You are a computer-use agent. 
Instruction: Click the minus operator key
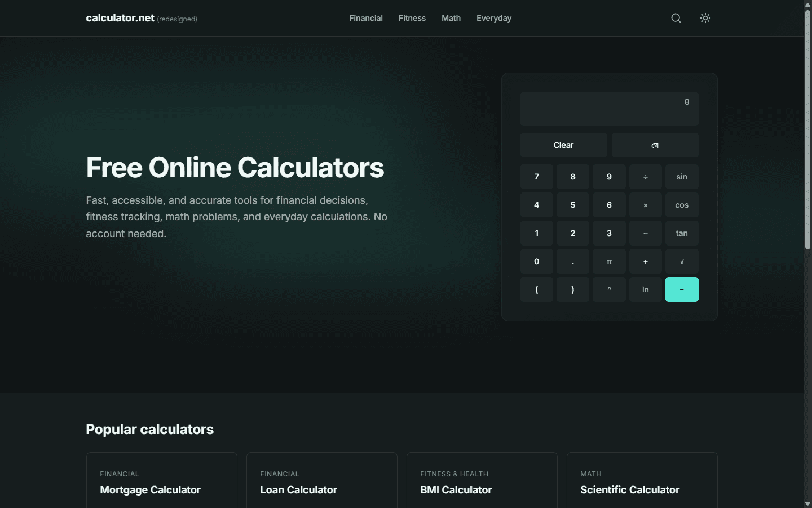646,233
